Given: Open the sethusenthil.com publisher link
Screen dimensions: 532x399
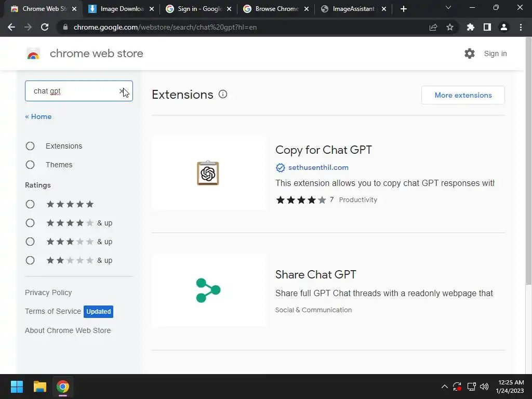Looking at the screenshot, I should point(318,168).
